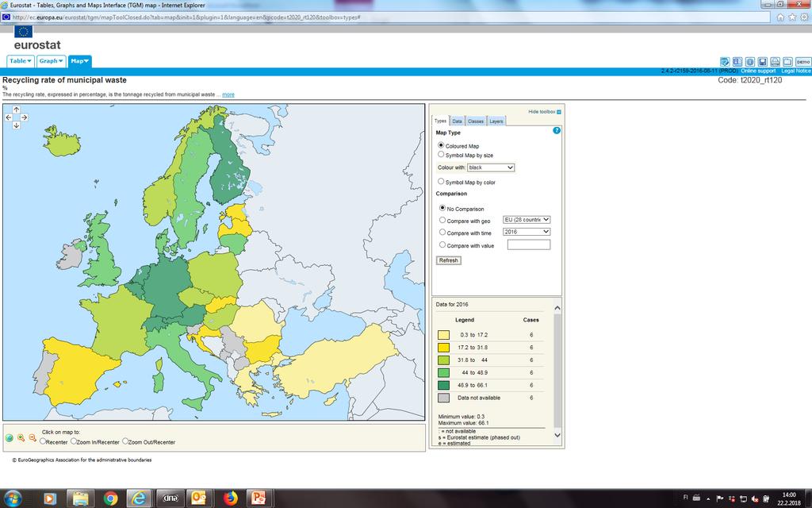Viewport: 812px width, 508px height.
Task: Open the EU (28 countries) geo dropdown
Action: point(527,220)
